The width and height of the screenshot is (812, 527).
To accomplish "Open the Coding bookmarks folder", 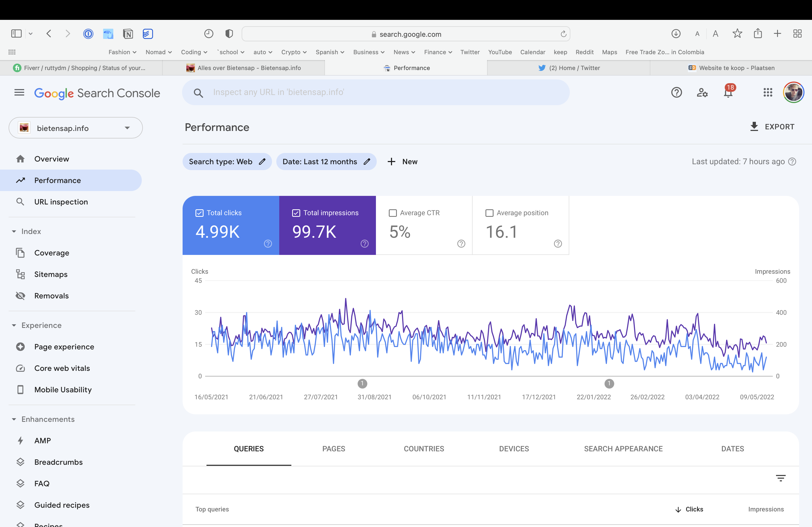I will click(x=194, y=52).
